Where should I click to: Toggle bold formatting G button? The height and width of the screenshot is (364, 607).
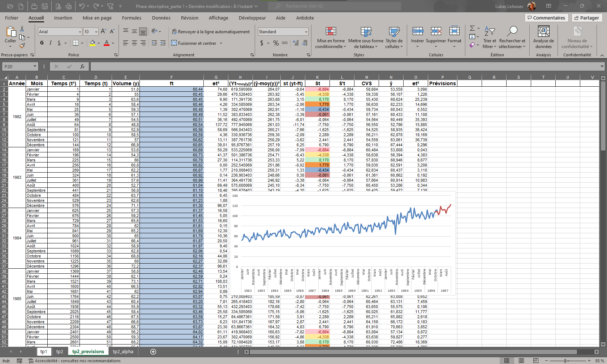[x=42, y=43]
